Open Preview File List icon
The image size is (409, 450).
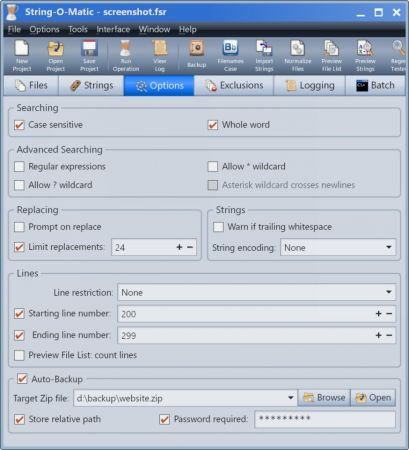point(332,56)
